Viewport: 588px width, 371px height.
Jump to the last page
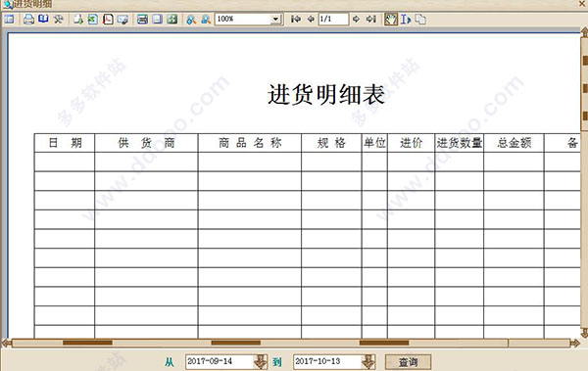coord(371,19)
